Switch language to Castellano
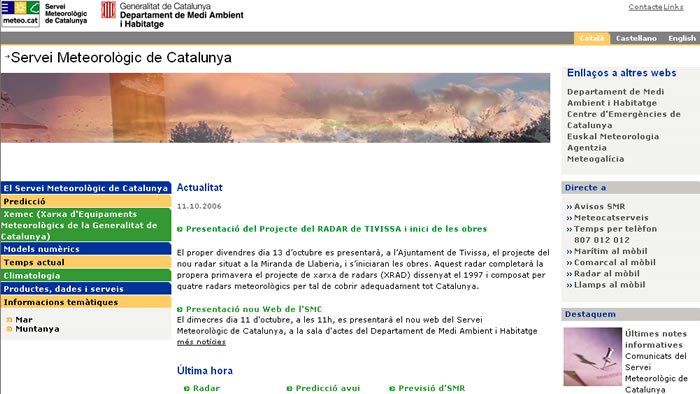 pos(636,38)
